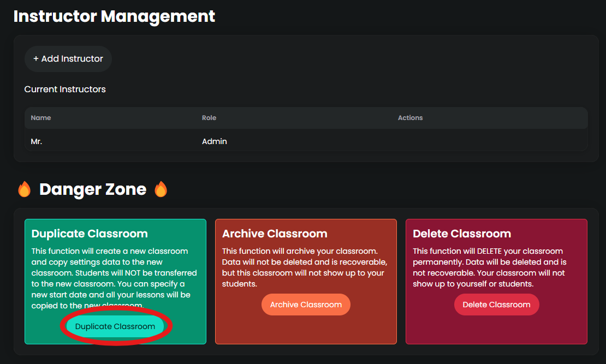Viewport: 606px width, 364px height.
Task: Click the Add Instructor button
Action: tap(68, 59)
